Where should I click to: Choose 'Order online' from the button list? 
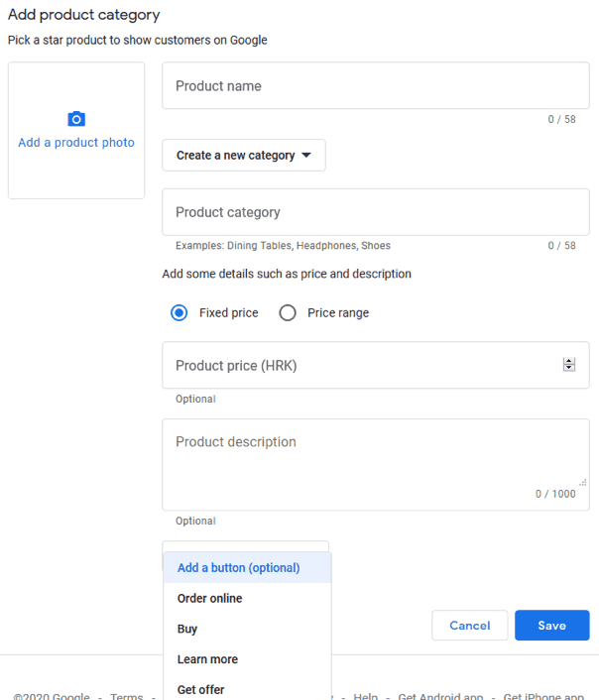(x=210, y=599)
